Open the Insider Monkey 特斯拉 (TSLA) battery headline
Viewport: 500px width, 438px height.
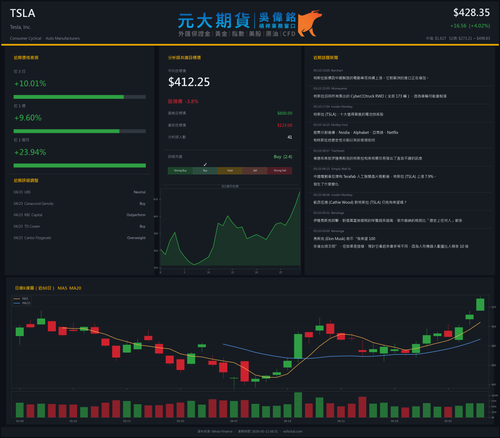(x=348, y=114)
